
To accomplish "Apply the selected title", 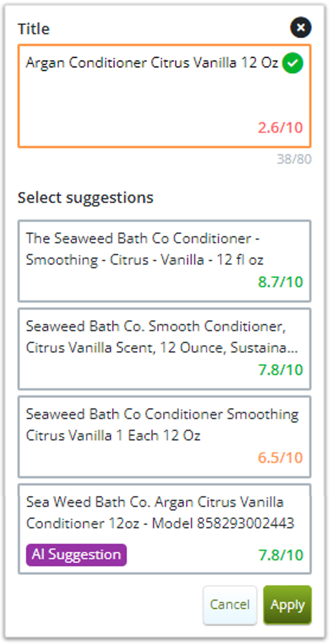I will tap(287, 605).
